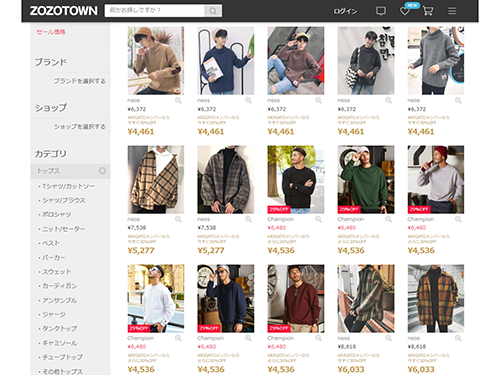Screen dimensions: 500x375
Task: Click zoom icon under white Champion sweatshirt
Action: point(178,338)
